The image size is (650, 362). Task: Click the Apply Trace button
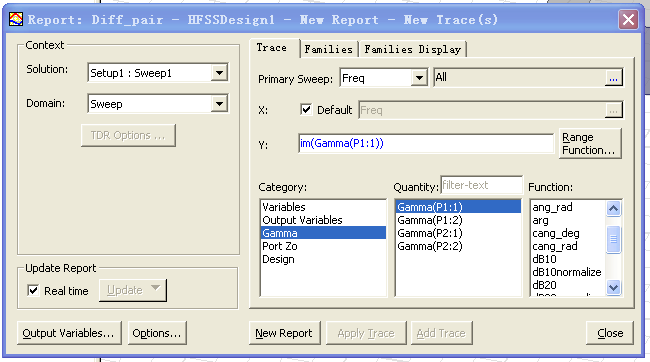click(x=366, y=333)
